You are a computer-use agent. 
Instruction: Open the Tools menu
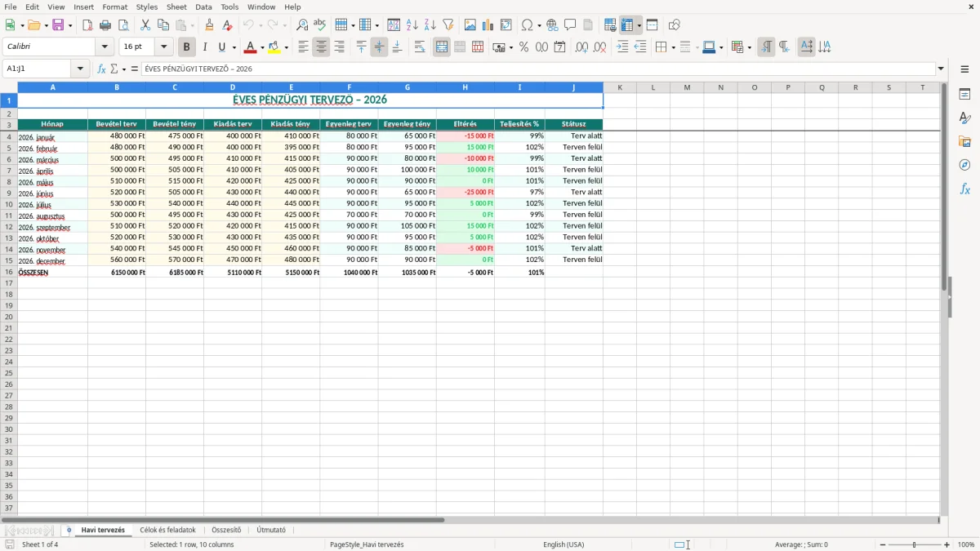229,7
